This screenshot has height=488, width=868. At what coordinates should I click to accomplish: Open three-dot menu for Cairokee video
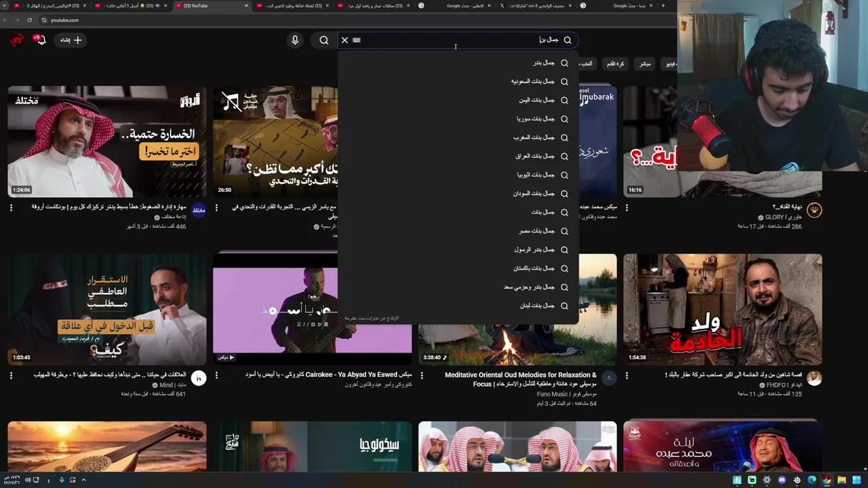216,375
